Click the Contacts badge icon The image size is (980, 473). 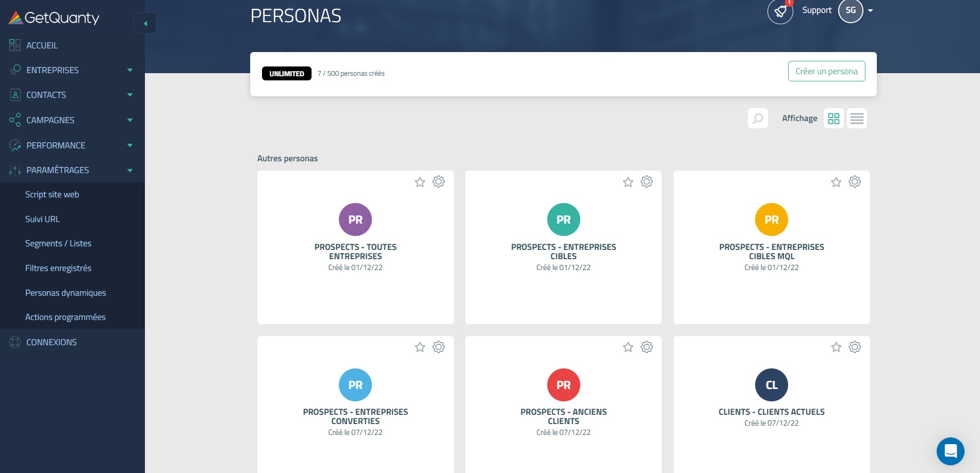coord(15,95)
